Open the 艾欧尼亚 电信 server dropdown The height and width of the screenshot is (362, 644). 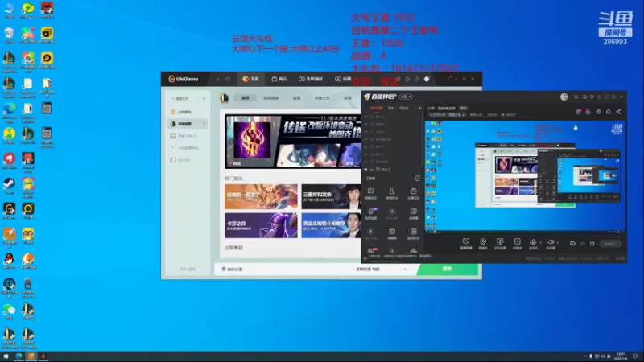coord(366,269)
